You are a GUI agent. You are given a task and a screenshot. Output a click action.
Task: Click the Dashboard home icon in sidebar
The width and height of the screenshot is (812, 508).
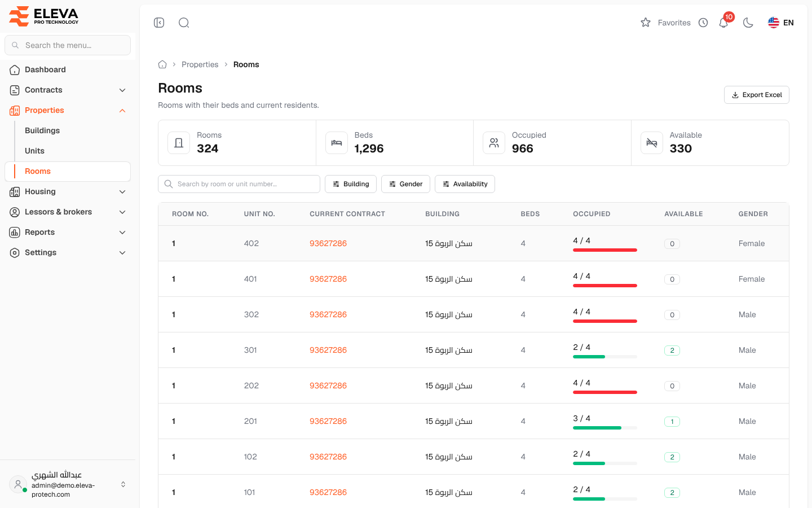[x=15, y=70]
